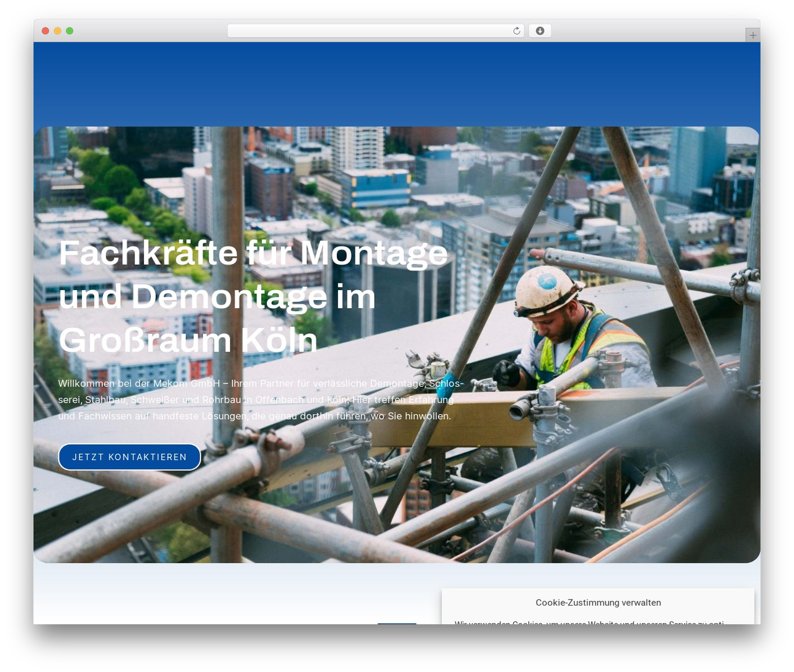Click the red close window button
Screen dimensions: 794x672
45,31
